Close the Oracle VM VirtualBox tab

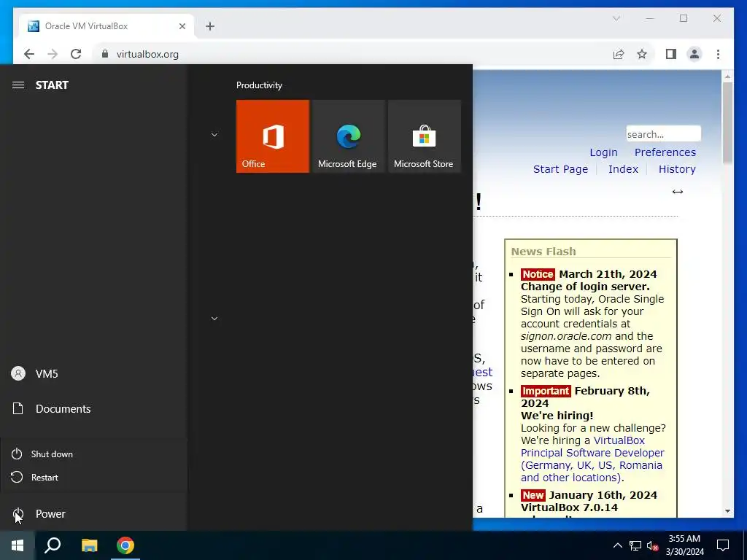(x=182, y=26)
